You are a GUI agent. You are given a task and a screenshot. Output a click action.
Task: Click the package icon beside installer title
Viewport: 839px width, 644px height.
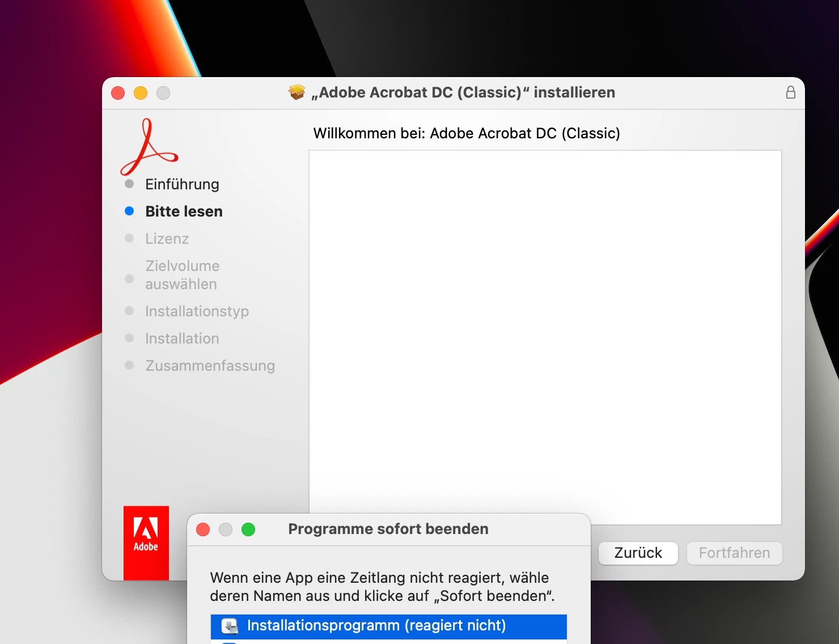pos(296,92)
